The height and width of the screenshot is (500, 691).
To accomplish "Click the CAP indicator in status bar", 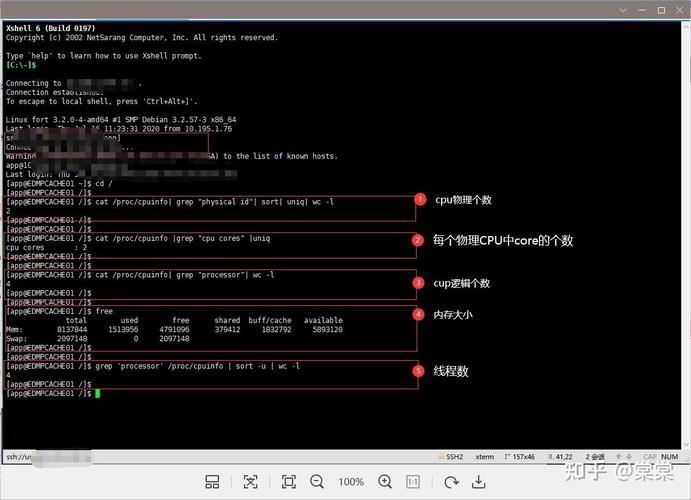I will (x=650, y=457).
